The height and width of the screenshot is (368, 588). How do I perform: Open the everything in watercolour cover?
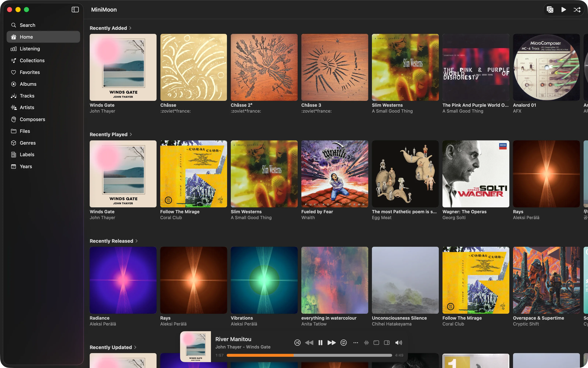(x=335, y=280)
